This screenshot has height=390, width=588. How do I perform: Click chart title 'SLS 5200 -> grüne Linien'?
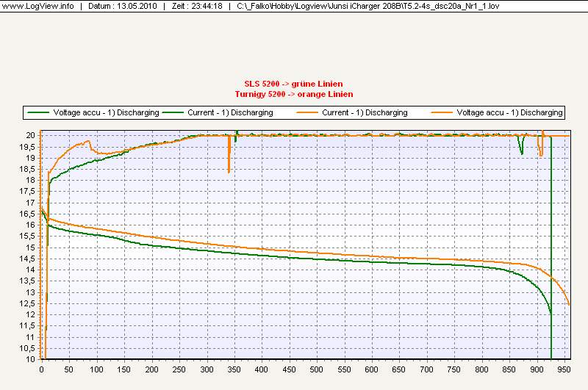293,84
